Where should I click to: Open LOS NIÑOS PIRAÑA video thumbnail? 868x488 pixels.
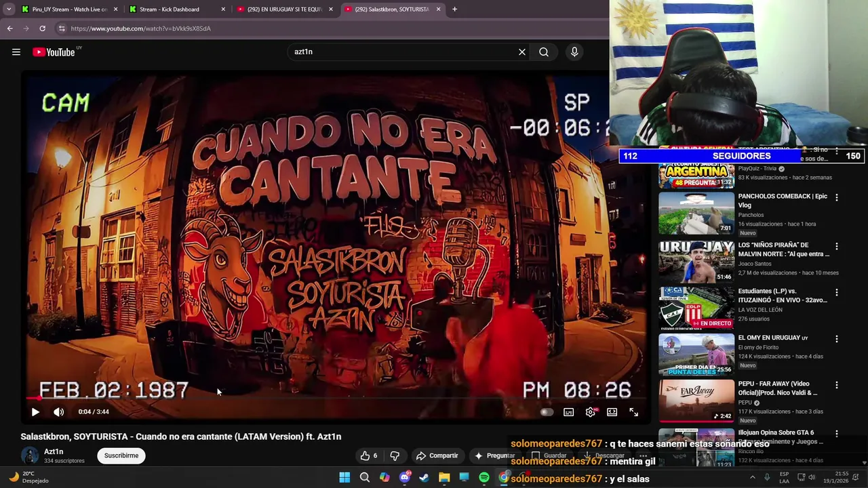point(696,261)
